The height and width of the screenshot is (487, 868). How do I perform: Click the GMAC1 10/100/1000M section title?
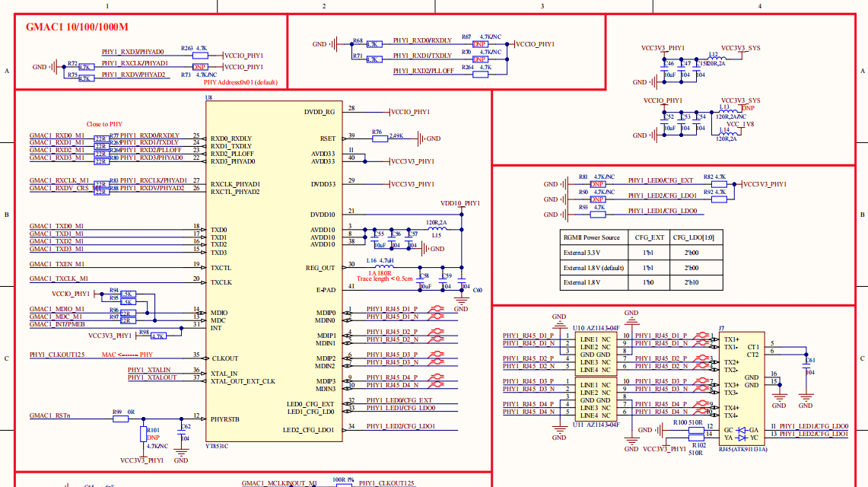point(77,27)
